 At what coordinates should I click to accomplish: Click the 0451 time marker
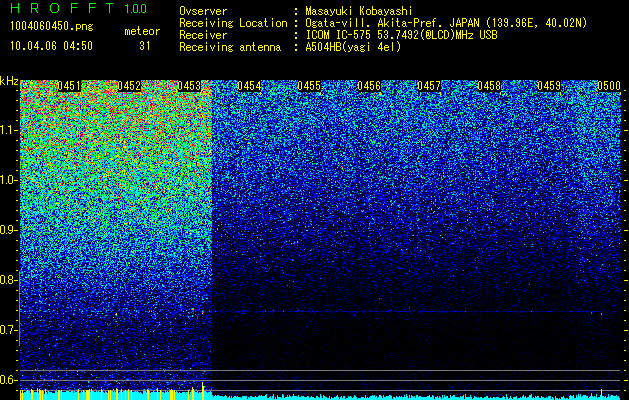pos(69,86)
